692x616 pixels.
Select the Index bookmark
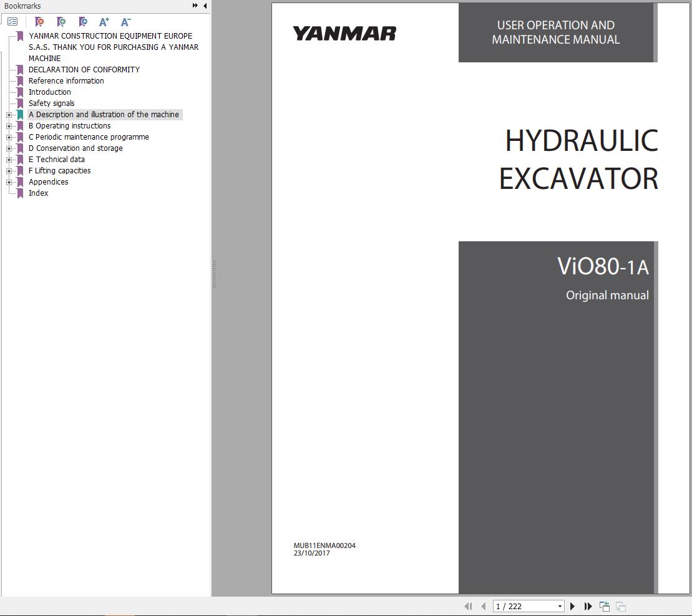pyautogui.click(x=38, y=193)
